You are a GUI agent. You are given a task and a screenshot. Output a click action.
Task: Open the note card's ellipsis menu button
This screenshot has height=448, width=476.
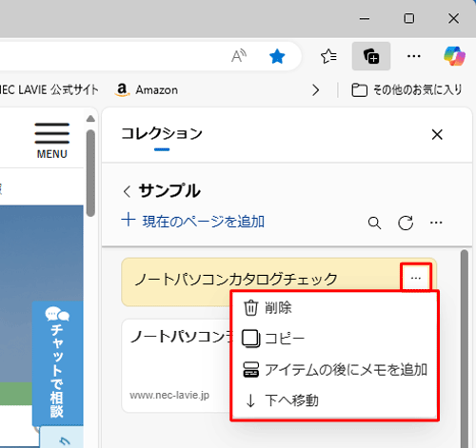tap(416, 278)
